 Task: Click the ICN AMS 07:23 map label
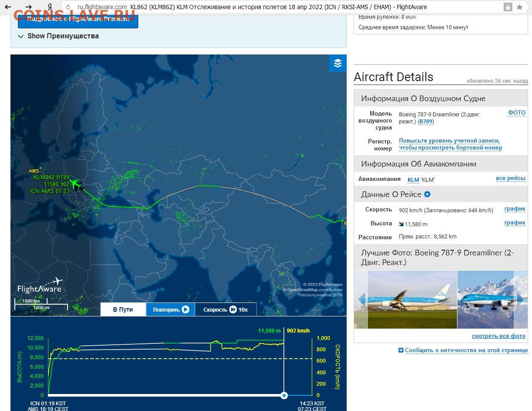point(50,191)
